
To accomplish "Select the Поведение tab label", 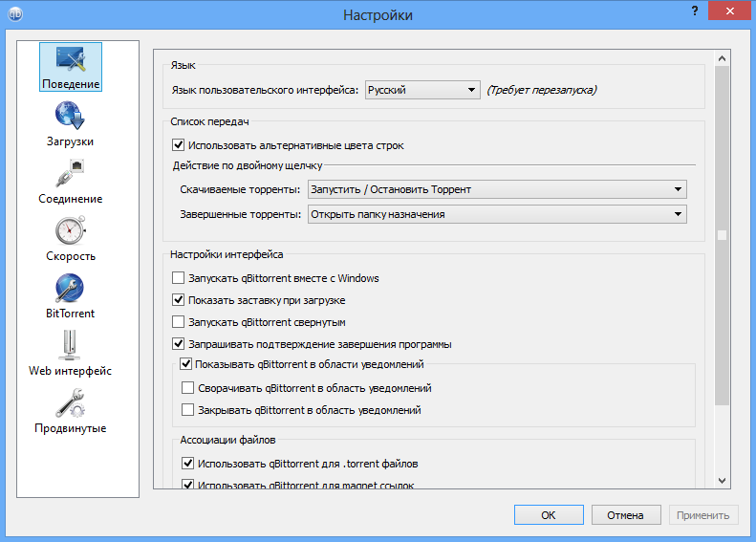I will tap(71, 84).
